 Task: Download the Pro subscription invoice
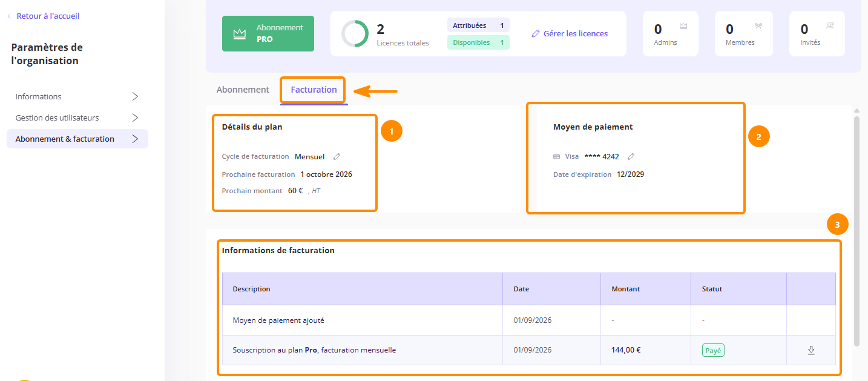click(811, 350)
